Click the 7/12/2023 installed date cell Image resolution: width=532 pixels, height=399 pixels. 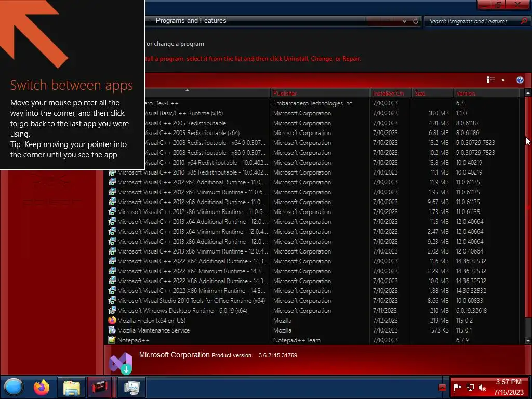pyautogui.click(x=385, y=320)
